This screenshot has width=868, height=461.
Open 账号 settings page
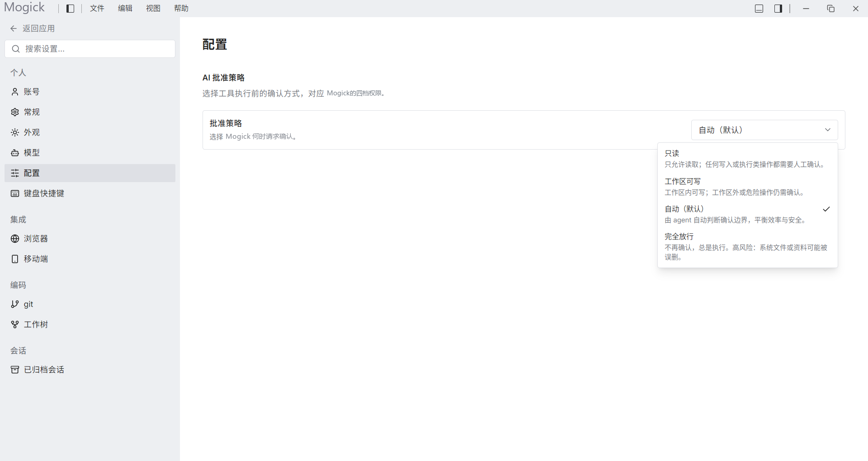coord(90,92)
